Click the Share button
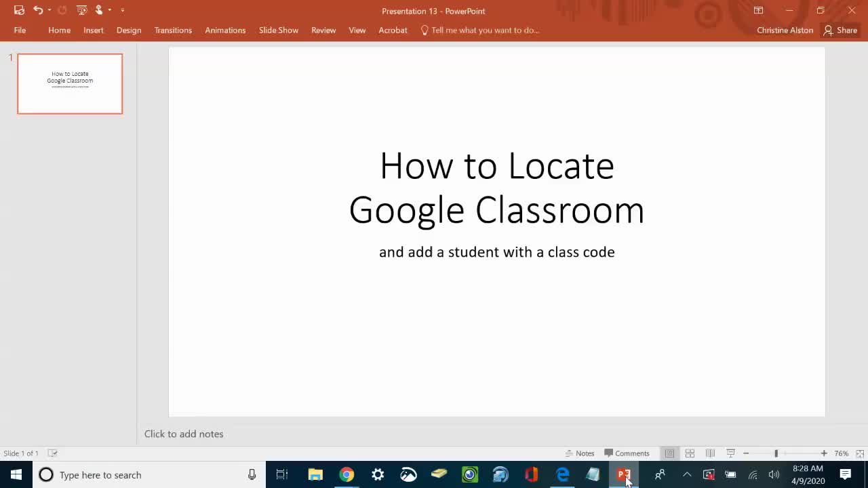The height and width of the screenshot is (488, 868). (x=840, y=30)
